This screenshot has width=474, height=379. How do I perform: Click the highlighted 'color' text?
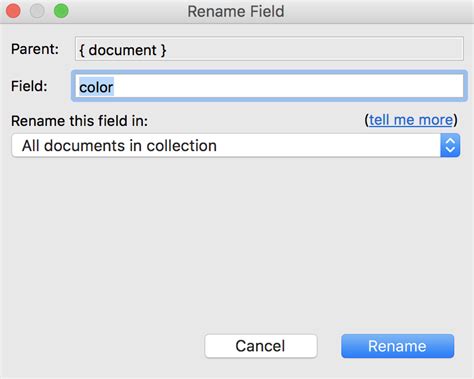[96, 87]
